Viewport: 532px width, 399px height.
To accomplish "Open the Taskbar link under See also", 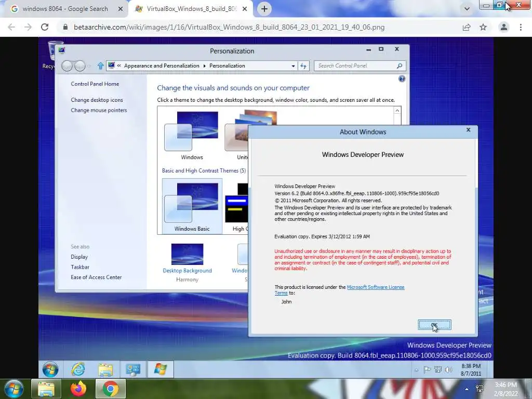I will [79, 267].
